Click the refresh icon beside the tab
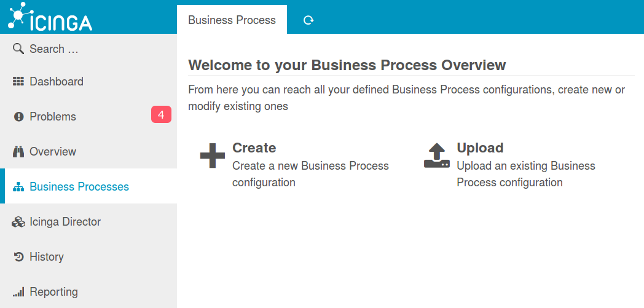 [308, 20]
